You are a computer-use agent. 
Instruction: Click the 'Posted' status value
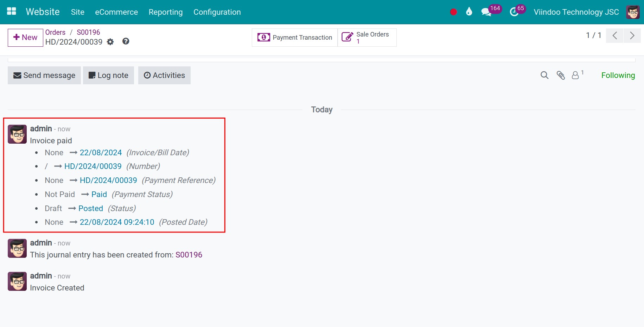(91, 208)
